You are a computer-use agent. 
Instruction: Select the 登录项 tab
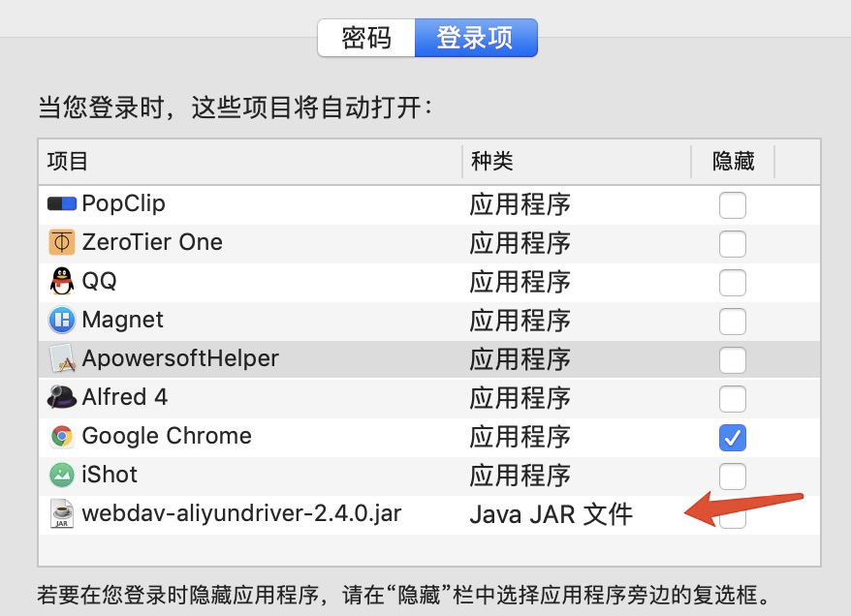coord(476,38)
